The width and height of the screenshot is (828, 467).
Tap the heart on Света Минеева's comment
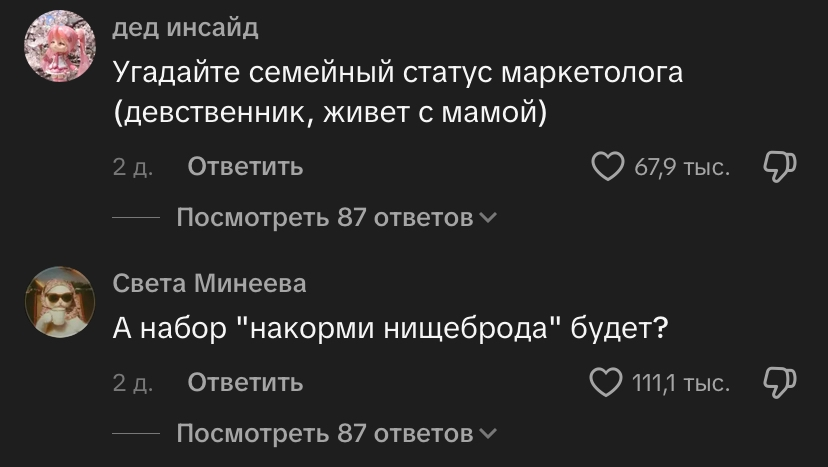click(608, 382)
